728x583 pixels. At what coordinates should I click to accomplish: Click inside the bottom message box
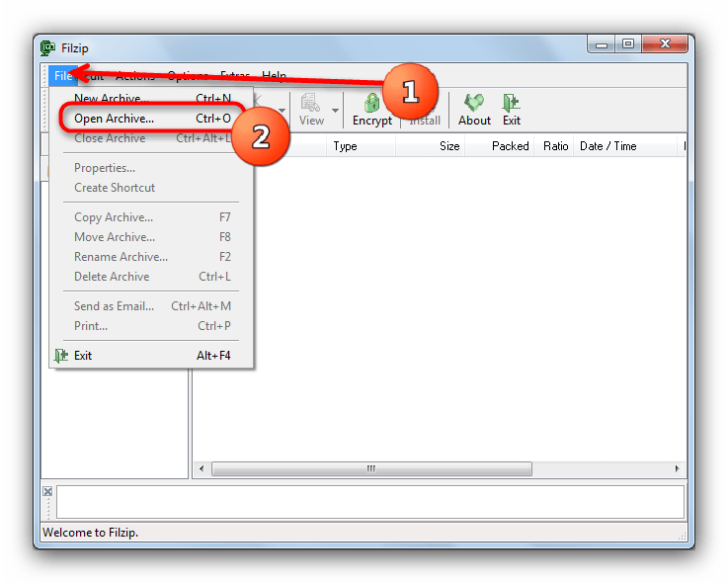tap(370, 502)
